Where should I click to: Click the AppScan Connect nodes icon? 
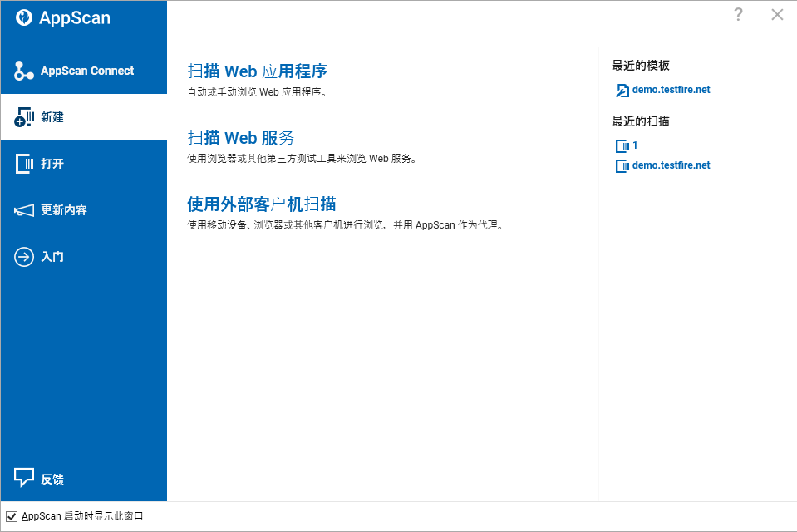coord(24,71)
